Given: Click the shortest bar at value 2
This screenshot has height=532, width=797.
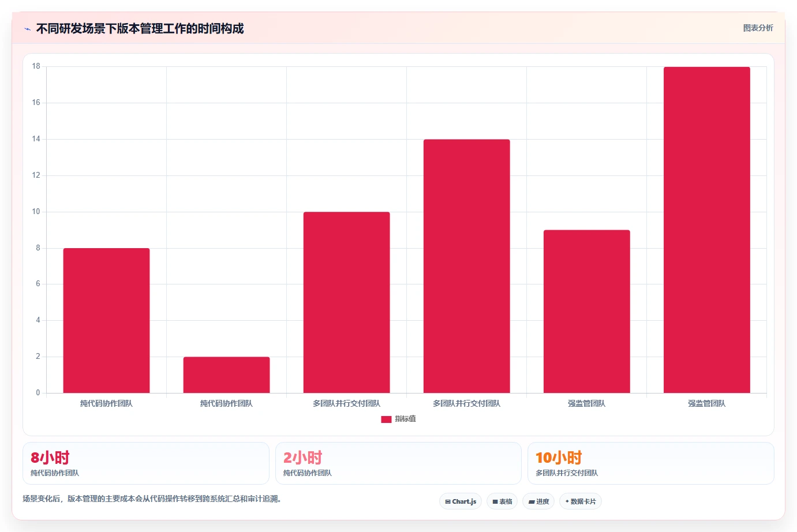Looking at the screenshot, I should 226,375.
